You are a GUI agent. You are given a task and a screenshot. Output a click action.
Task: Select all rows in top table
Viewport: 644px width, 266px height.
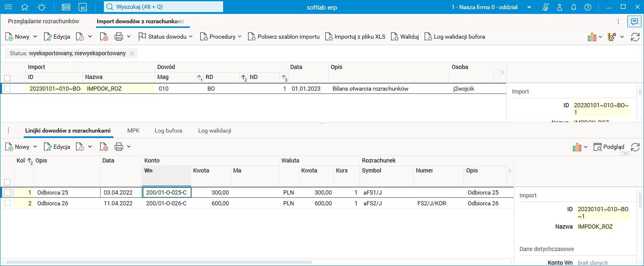click(x=7, y=78)
